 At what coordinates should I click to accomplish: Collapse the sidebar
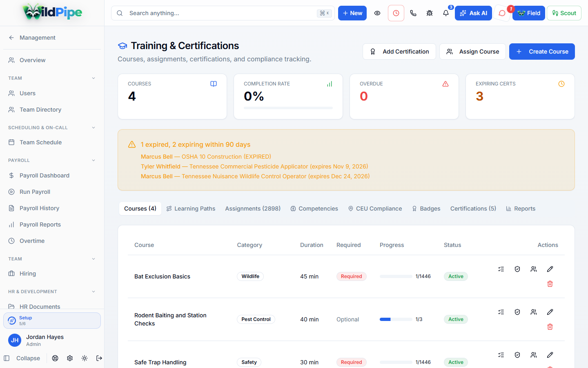coord(22,358)
